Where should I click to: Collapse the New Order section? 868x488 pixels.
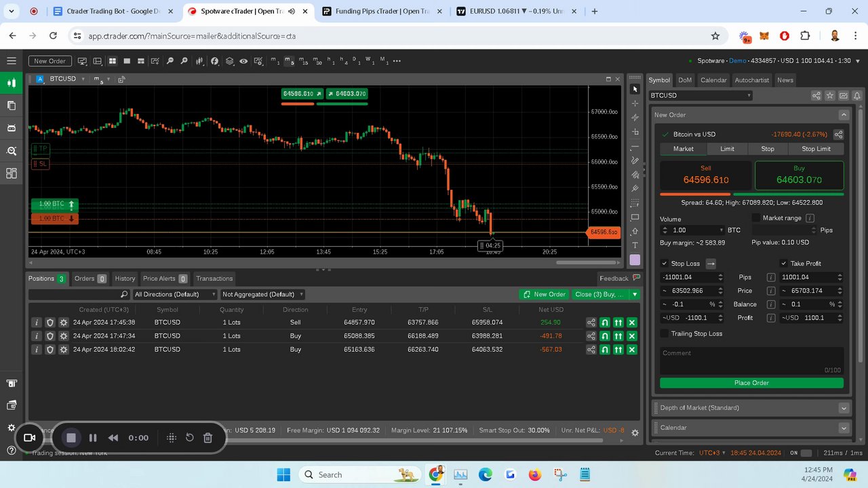coord(844,115)
